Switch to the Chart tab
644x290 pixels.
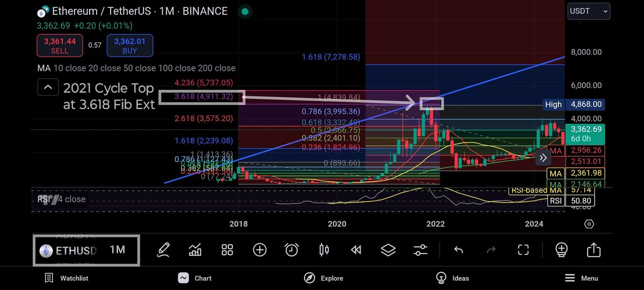[x=195, y=278]
